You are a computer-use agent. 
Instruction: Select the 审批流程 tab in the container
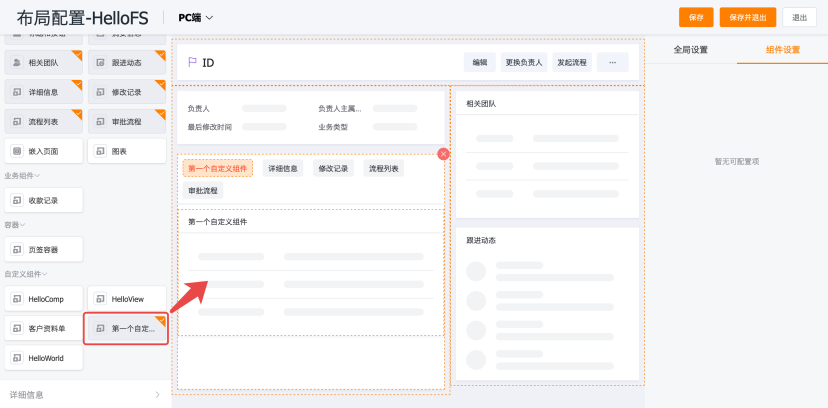click(203, 191)
